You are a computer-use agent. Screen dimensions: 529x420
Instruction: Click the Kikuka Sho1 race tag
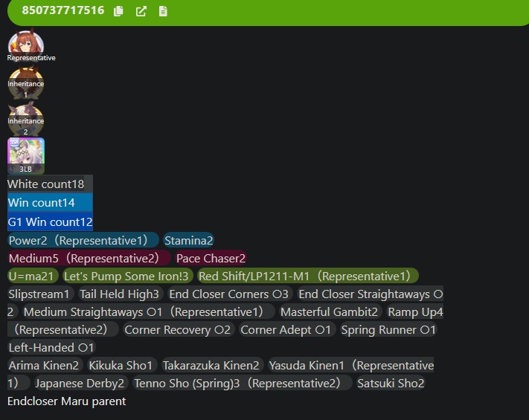[x=122, y=366]
